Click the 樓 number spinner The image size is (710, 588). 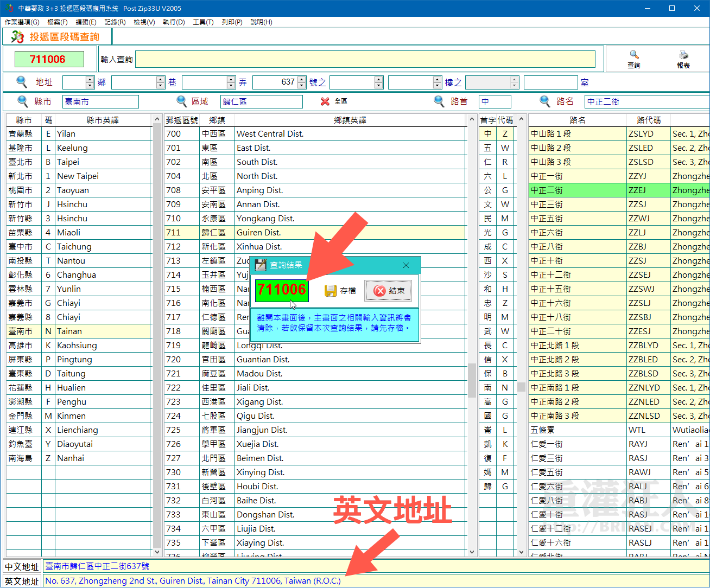415,82
